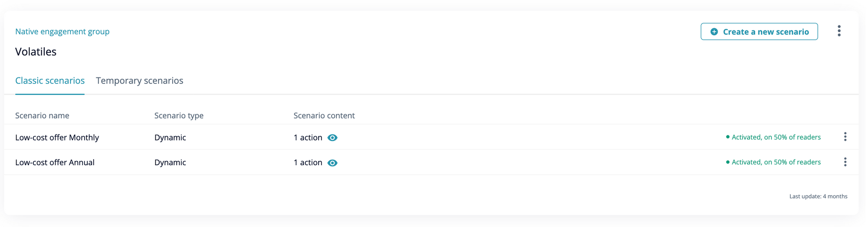
Task: Preview the Low-cost offer Monthly action eye icon
Action: pyautogui.click(x=332, y=138)
